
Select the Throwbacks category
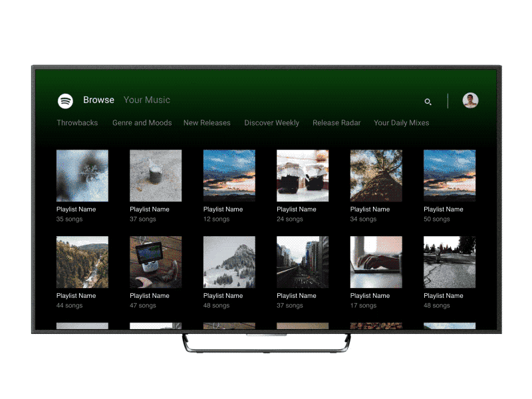click(77, 123)
